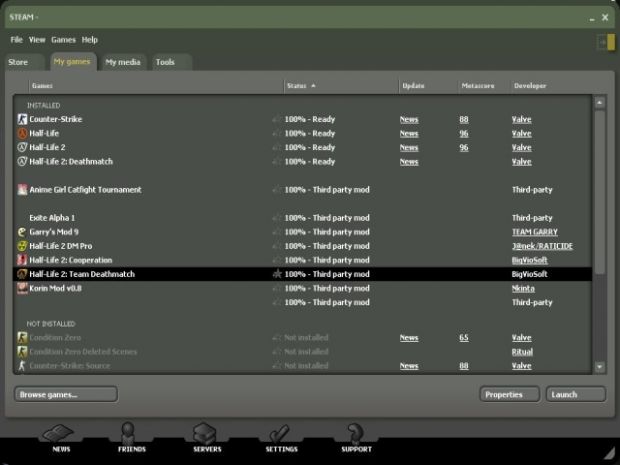Screen dimensions: 620x465
Task: Click the Properties button
Action: tap(509, 394)
